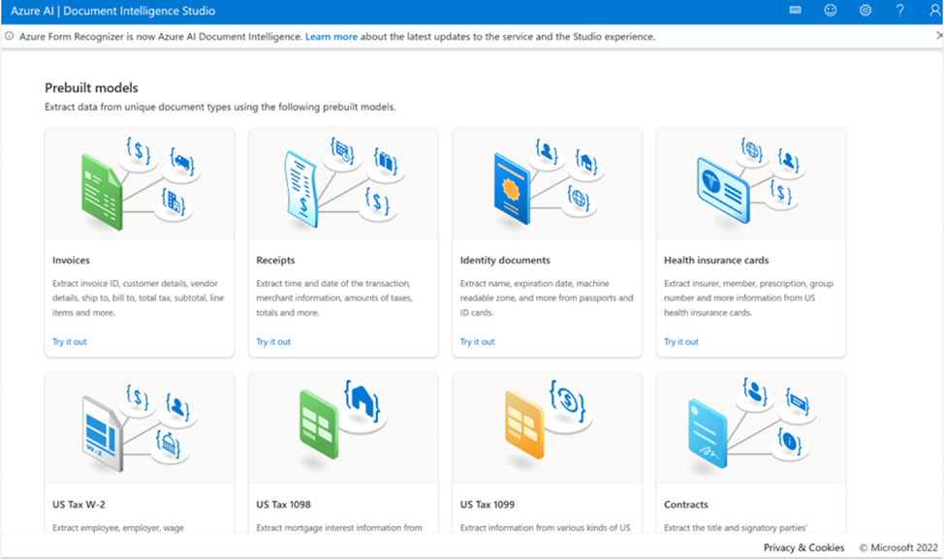Click the Identity documents card title
Image resolution: width=944 pixels, height=560 pixels.
tap(505, 260)
